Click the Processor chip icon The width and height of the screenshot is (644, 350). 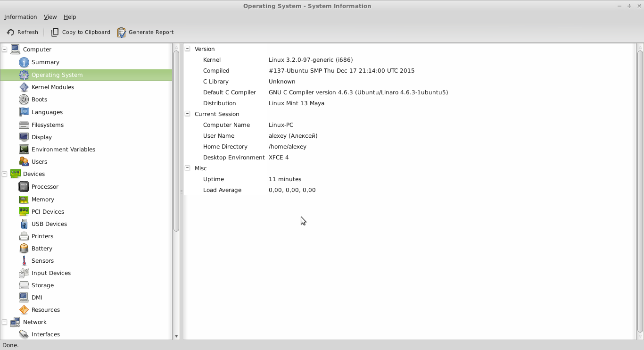pos(24,187)
